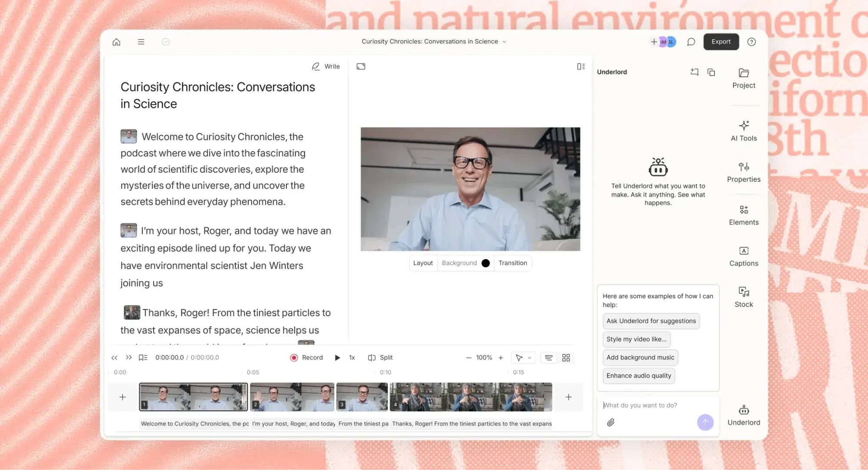Split the clip at playhead
This screenshot has height=470, width=868.
coord(380,358)
